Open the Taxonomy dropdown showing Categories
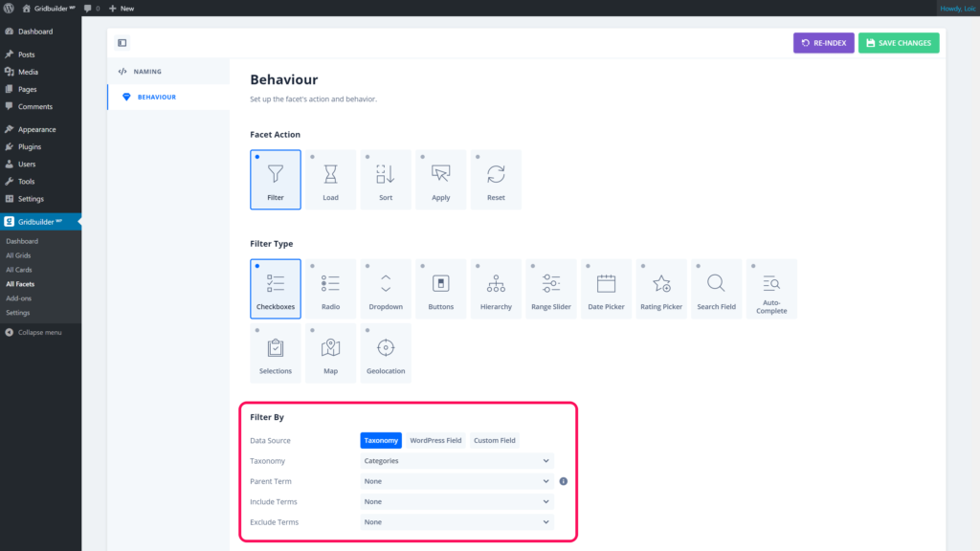This screenshot has width=980, height=551. pos(457,461)
